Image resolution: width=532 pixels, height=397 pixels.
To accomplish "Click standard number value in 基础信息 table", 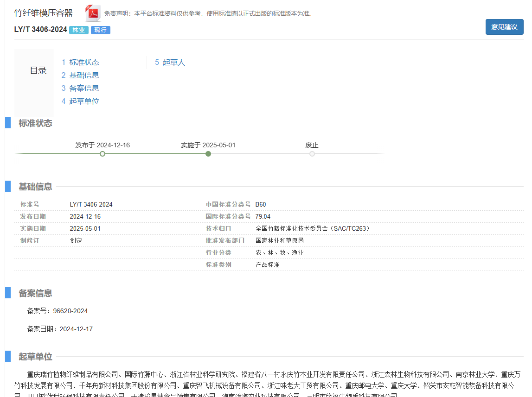I will 91,204.
